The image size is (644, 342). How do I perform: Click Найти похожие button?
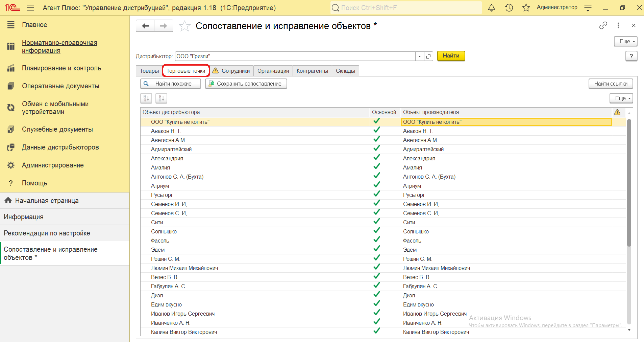pos(171,84)
